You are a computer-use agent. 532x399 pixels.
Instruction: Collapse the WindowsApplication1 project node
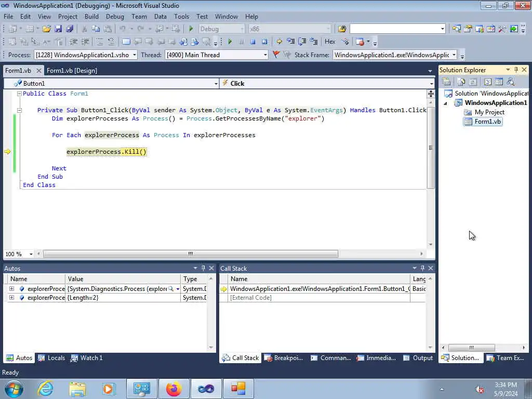pos(445,103)
